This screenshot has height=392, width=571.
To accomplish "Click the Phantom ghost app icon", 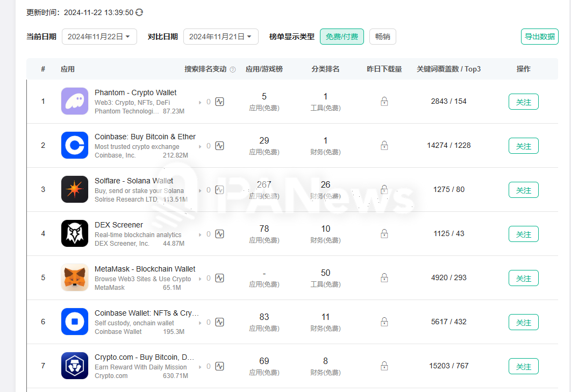I will (74, 101).
